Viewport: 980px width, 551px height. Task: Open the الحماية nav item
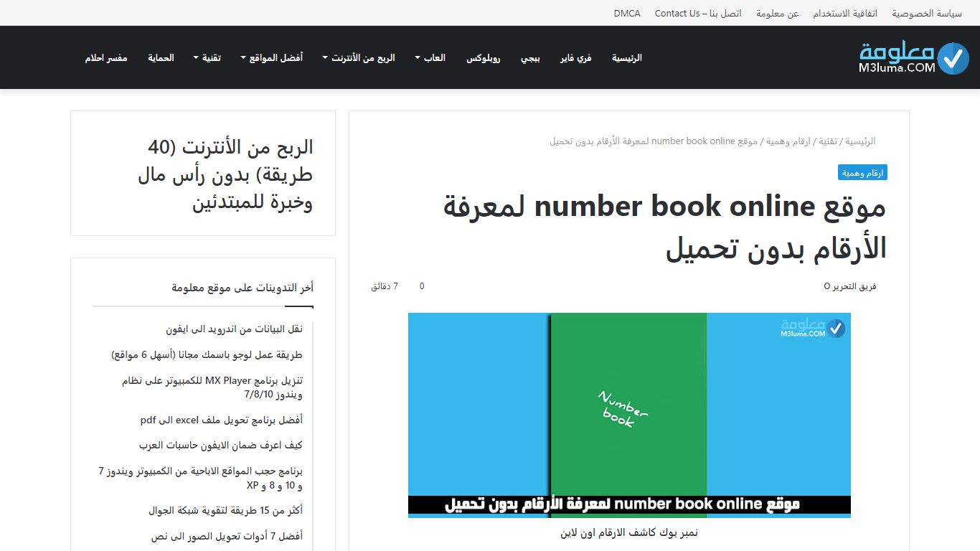click(x=161, y=58)
